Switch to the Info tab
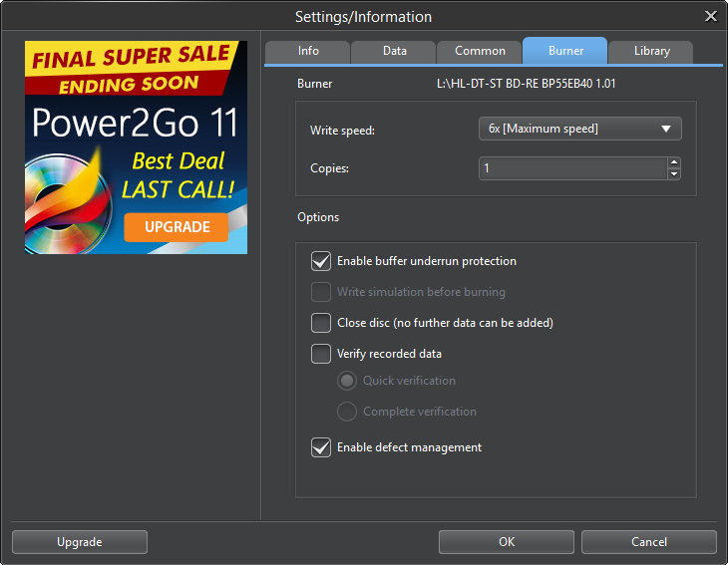 tap(308, 51)
